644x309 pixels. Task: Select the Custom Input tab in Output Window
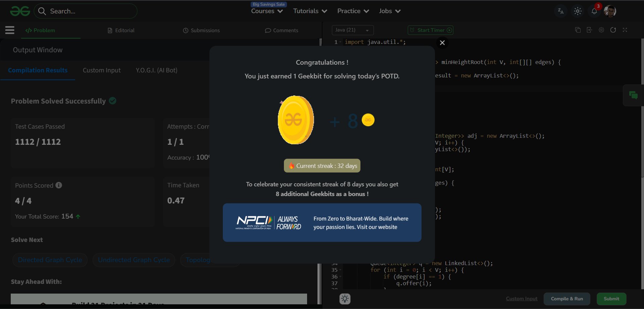click(102, 70)
